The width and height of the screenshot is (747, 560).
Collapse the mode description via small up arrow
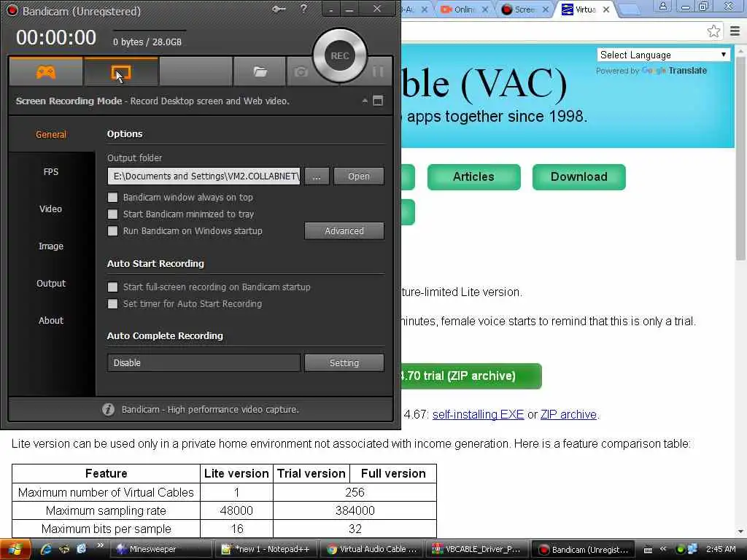(x=365, y=101)
